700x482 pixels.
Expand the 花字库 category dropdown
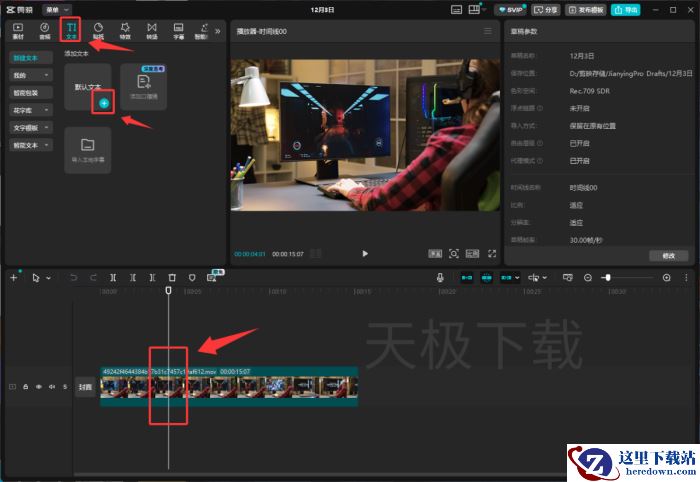click(31, 110)
